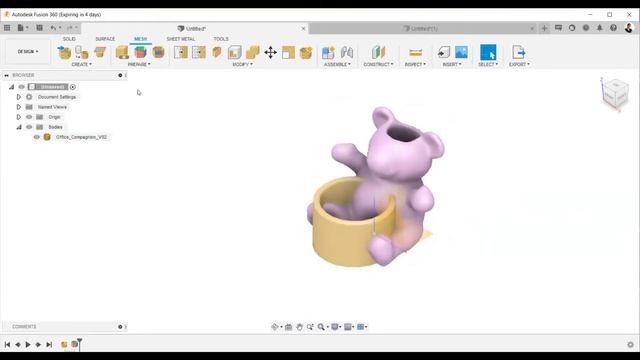The width and height of the screenshot is (640, 360).
Task: Open the CONSTRUCT dropdown menu
Action: pos(378,64)
